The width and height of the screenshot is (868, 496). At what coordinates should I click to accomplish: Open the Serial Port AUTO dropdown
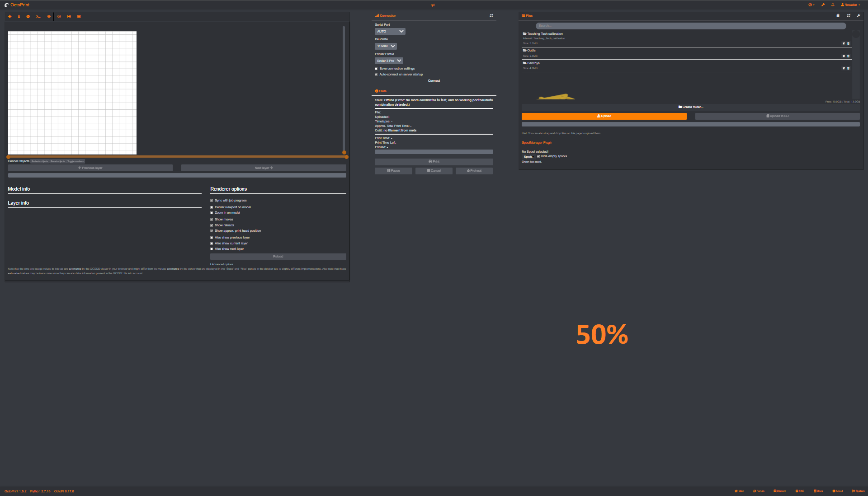point(390,32)
